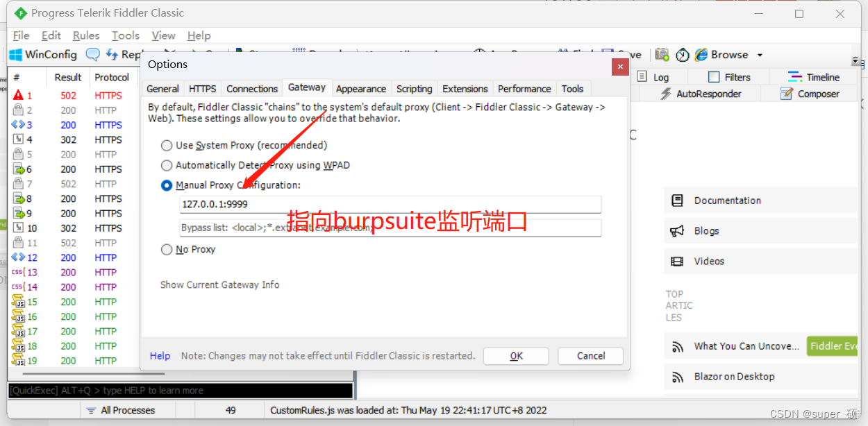Screen dimensions: 868x426
Task: Click the Bypass list input field
Action: click(390, 228)
